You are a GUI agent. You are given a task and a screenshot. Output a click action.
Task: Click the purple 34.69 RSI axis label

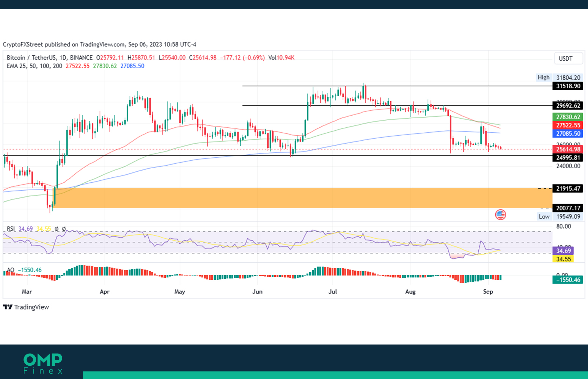pos(563,251)
